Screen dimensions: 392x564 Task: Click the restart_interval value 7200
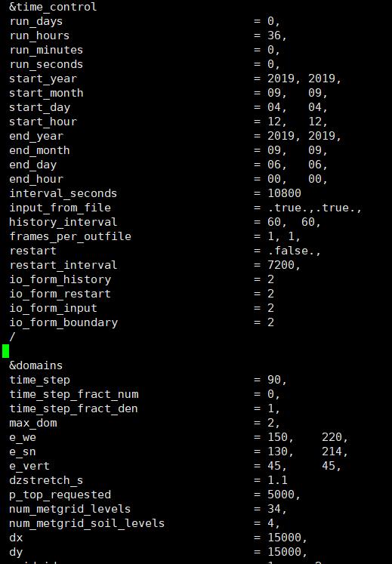tap(281, 265)
